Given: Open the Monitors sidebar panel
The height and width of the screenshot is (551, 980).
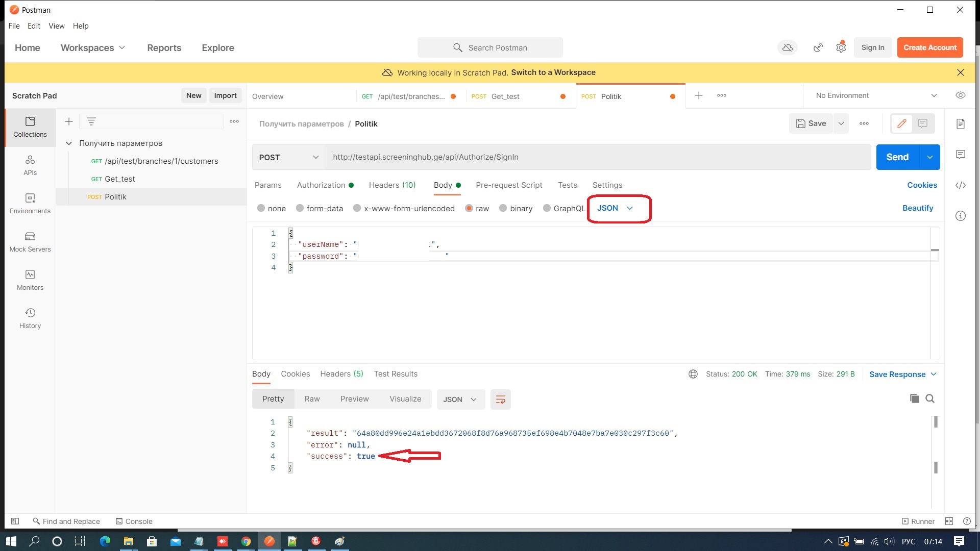Looking at the screenshot, I should tap(30, 280).
